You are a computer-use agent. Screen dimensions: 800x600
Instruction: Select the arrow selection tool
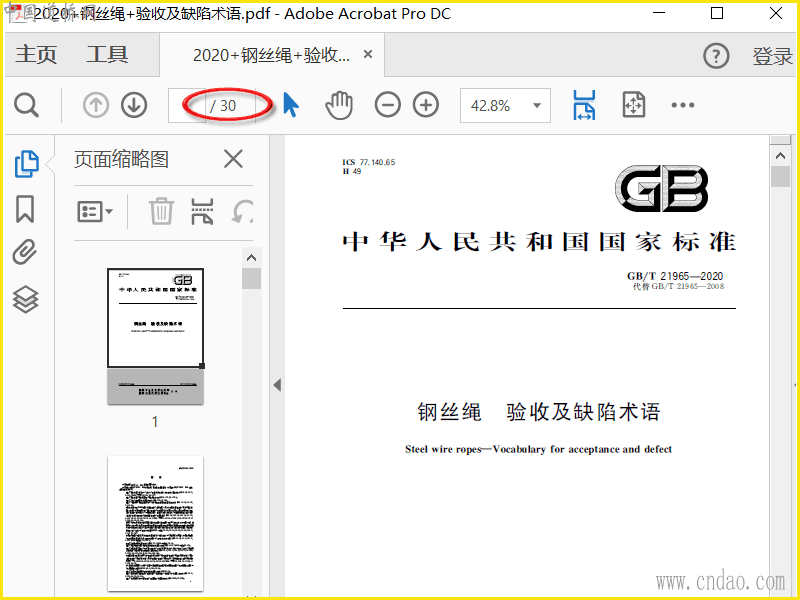tap(291, 105)
